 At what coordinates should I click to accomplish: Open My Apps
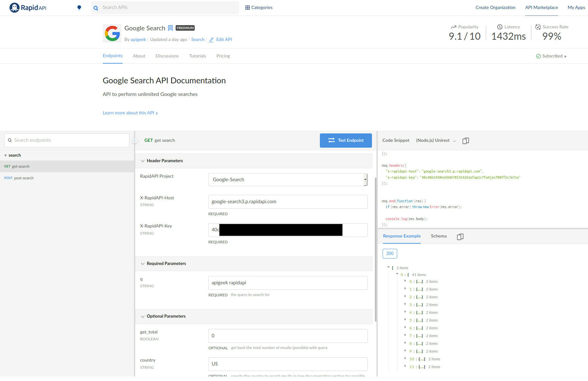[576, 8]
